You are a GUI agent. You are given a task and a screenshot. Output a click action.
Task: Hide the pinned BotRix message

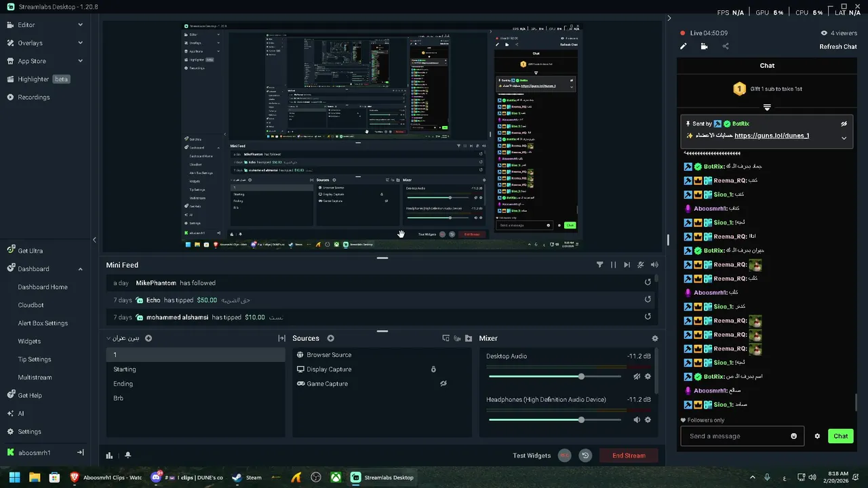tap(844, 124)
